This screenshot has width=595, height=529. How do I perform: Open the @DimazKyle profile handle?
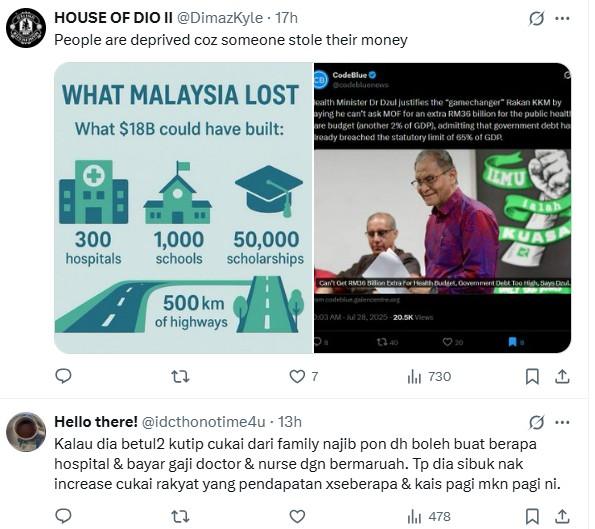pos(220,18)
